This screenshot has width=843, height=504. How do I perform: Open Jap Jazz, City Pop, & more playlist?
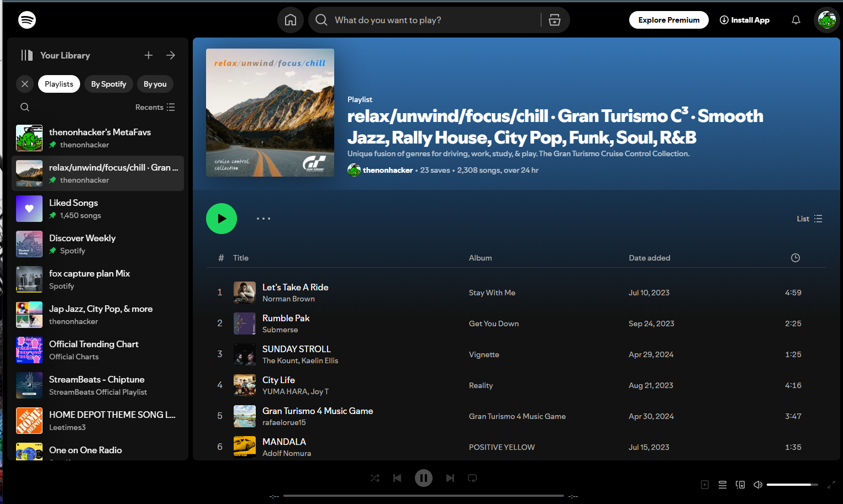coord(98,315)
